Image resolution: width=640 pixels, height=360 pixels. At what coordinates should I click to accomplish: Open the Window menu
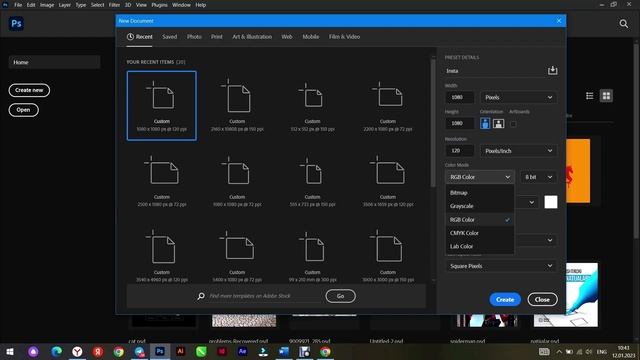[181, 5]
